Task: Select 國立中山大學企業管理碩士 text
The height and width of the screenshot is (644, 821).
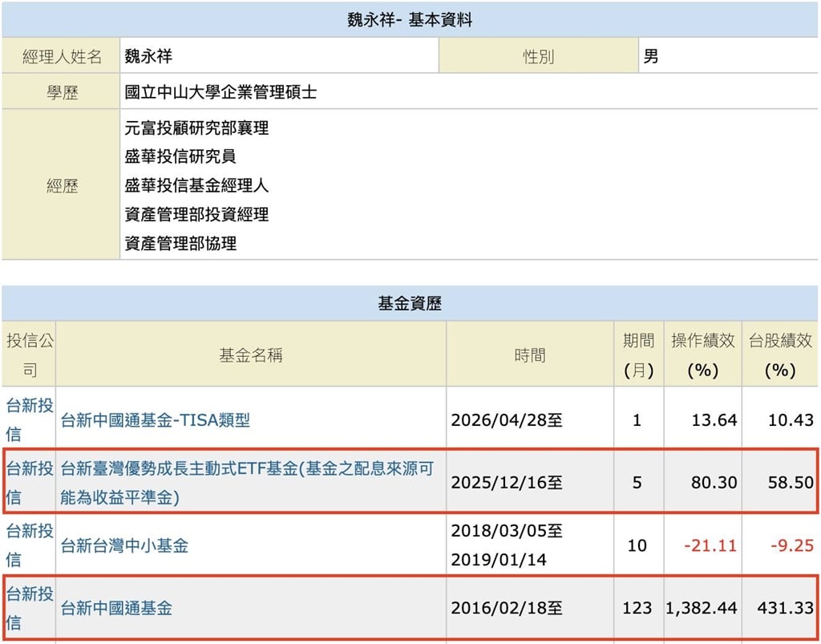Action: pyautogui.click(x=220, y=92)
